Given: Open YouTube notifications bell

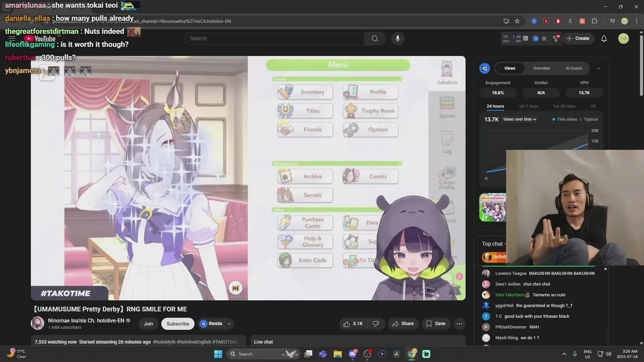Looking at the screenshot, I should click(604, 38).
